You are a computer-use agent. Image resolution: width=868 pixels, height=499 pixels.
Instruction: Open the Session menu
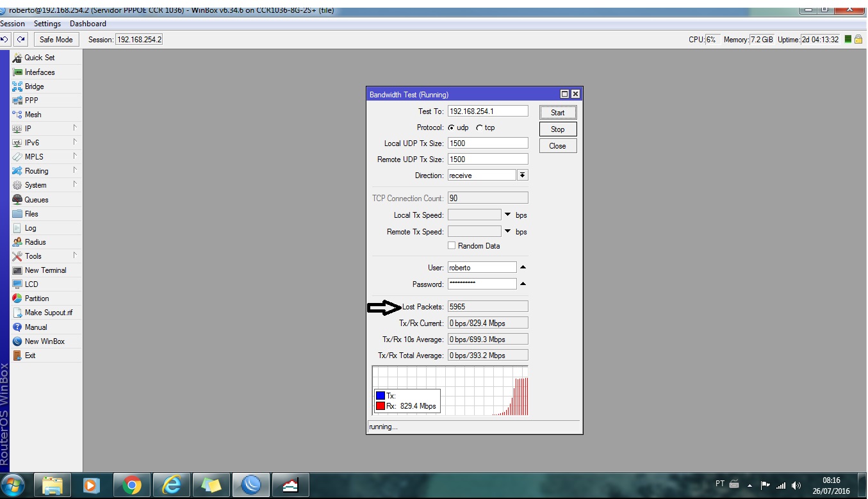tap(13, 24)
